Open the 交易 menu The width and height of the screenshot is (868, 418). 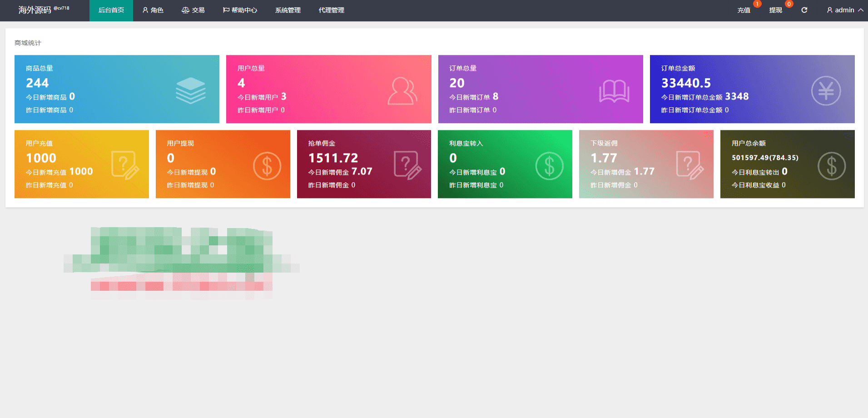(x=193, y=10)
